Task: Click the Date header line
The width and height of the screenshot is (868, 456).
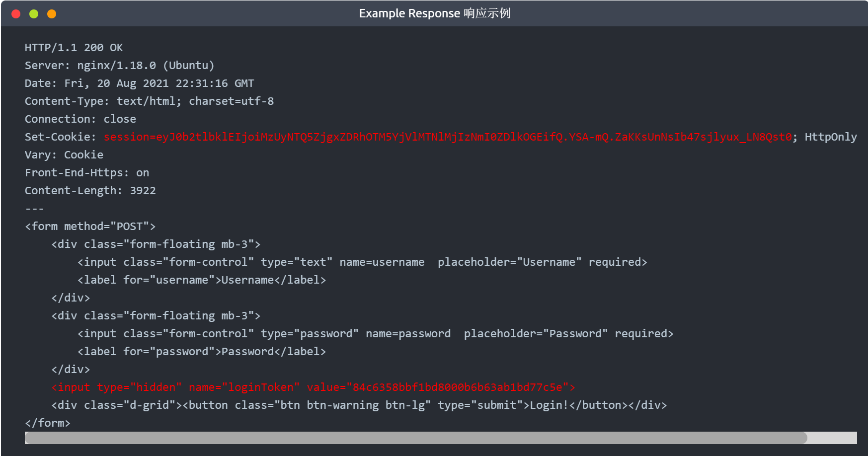Action: 139,83
